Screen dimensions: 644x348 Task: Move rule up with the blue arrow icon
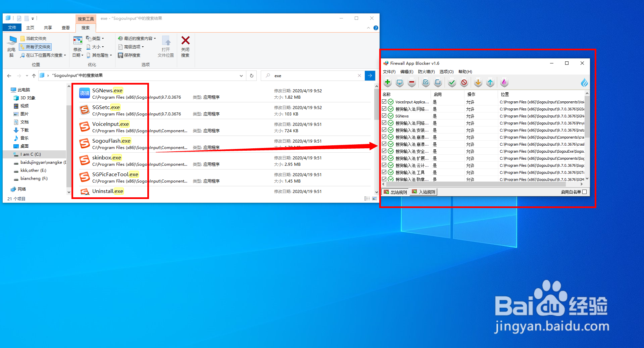pos(490,82)
